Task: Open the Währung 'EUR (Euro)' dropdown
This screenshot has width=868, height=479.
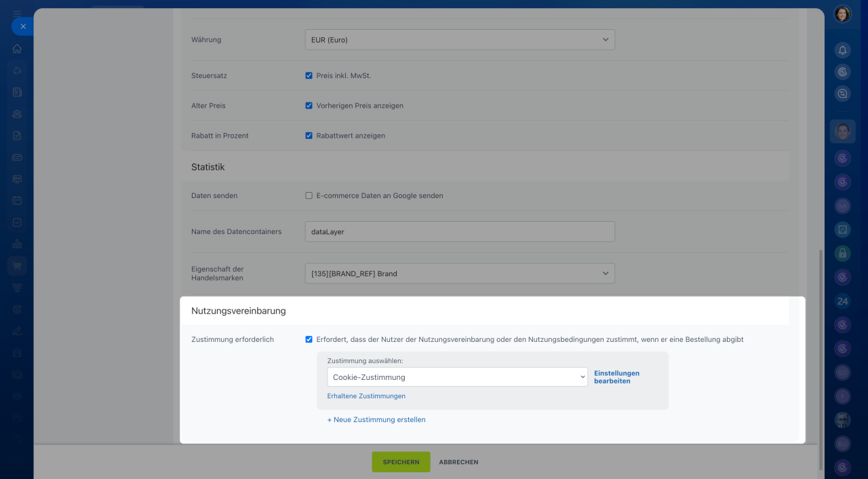Action: click(460, 39)
